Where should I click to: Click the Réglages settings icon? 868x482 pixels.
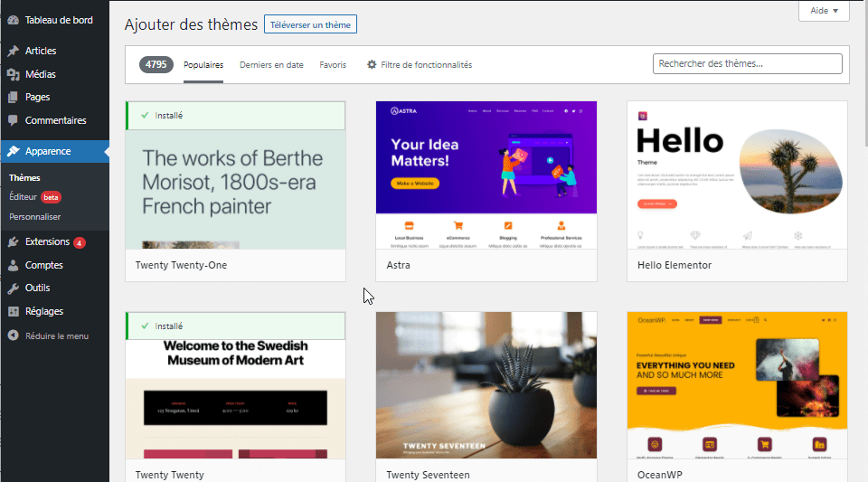pyautogui.click(x=14, y=311)
